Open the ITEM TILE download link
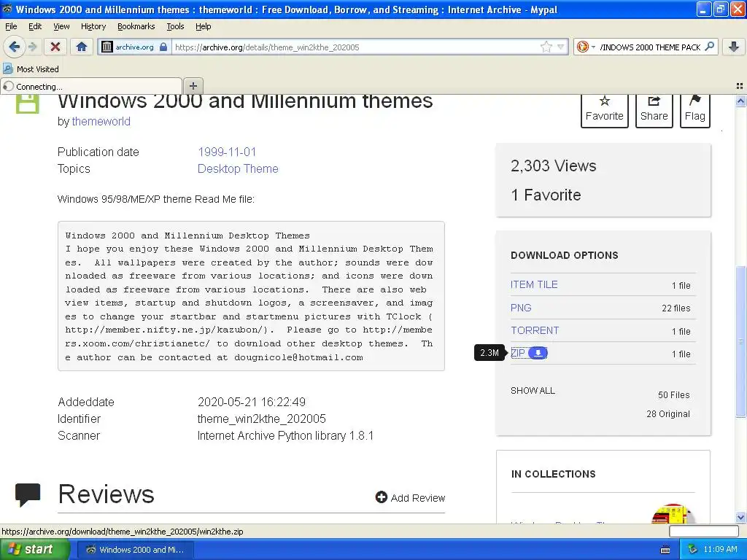The height and width of the screenshot is (560, 747). pyautogui.click(x=534, y=284)
